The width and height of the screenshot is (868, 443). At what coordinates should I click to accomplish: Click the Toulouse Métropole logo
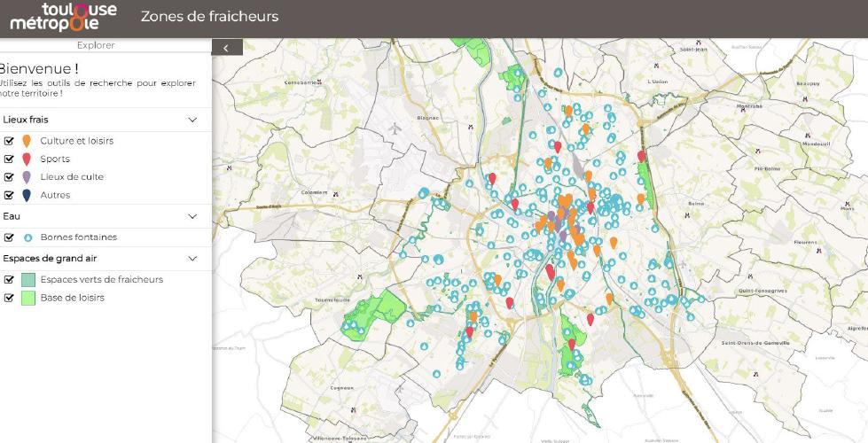click(64, 17)
